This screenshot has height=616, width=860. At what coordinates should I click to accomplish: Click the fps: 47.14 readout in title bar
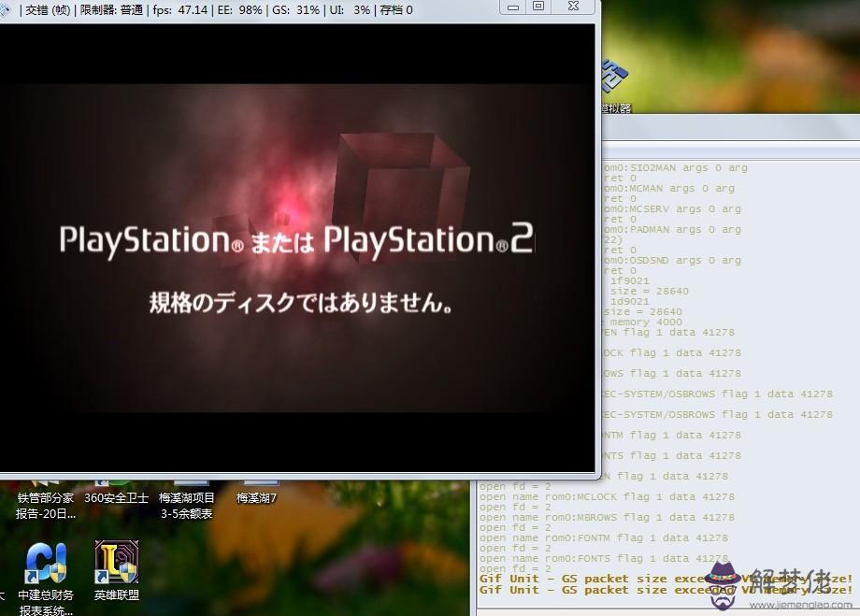(179, 10)
